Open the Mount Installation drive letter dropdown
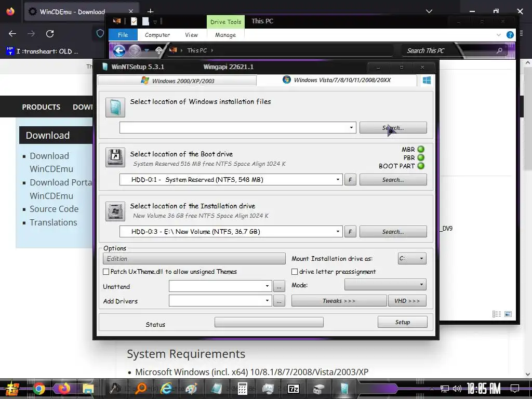Image resolution: width=532 pixels, height=399 pixels. pyautogui.click(x=412, y=259)
